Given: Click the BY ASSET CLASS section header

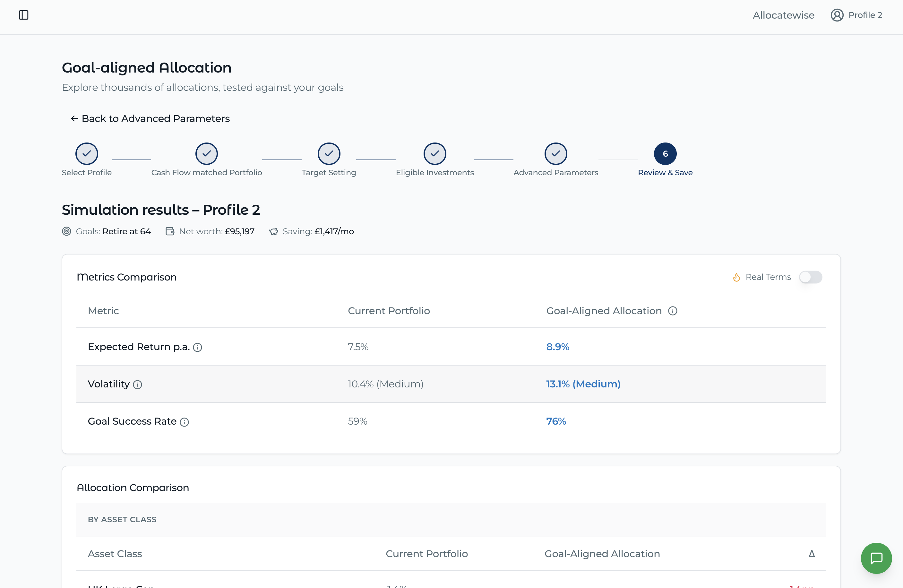Looking at the screenshot, I should [122, 519].
